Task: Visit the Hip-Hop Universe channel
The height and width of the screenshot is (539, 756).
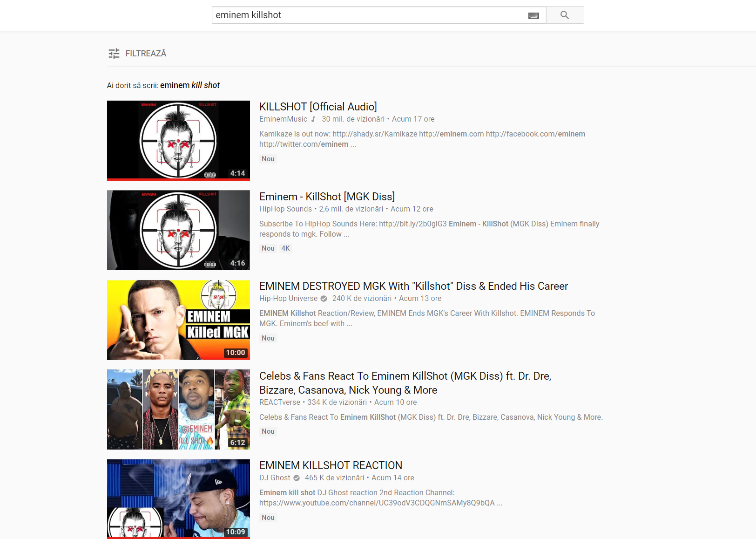Action: (288, 299)
